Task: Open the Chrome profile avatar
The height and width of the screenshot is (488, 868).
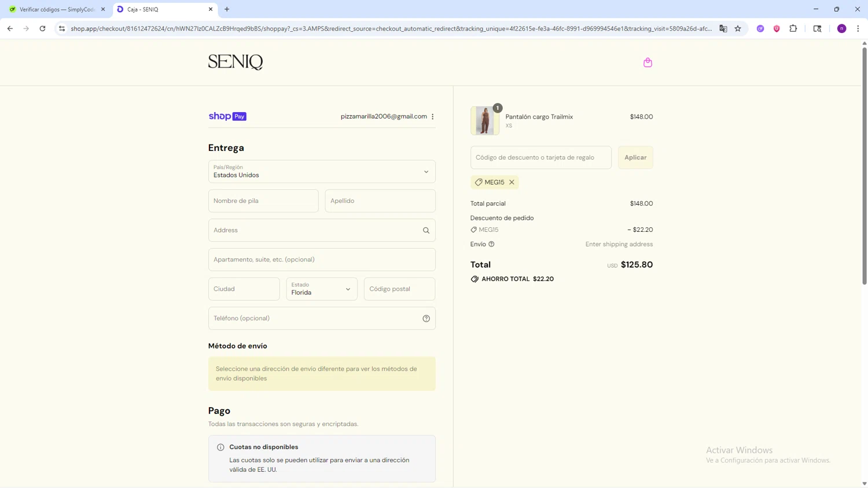Action: coord(842,28)
